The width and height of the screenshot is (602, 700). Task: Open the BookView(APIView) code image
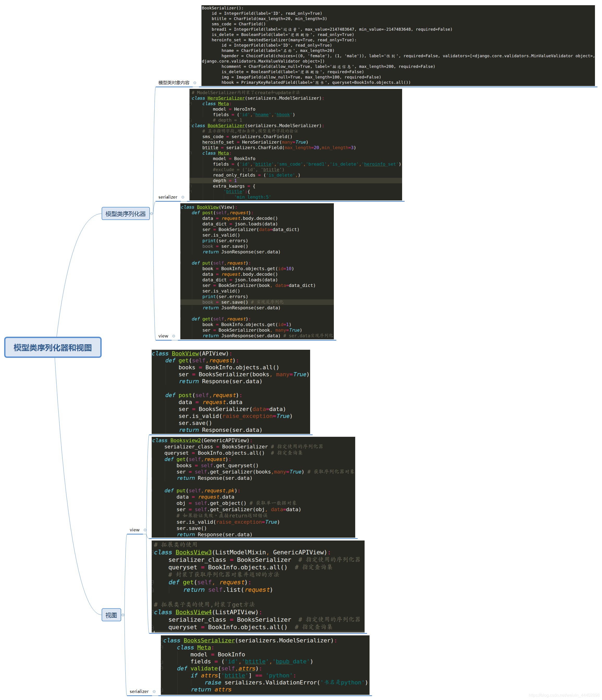point(231,391)
